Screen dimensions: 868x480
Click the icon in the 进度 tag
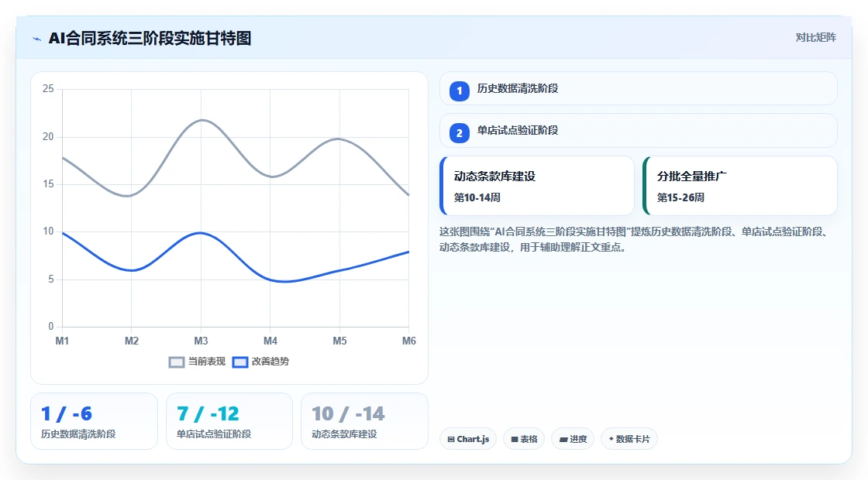coord(563,440)
